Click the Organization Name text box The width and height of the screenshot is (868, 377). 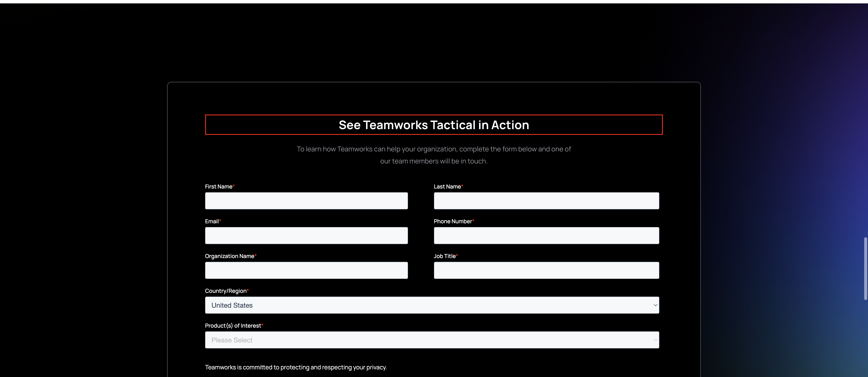pos(306,270)
